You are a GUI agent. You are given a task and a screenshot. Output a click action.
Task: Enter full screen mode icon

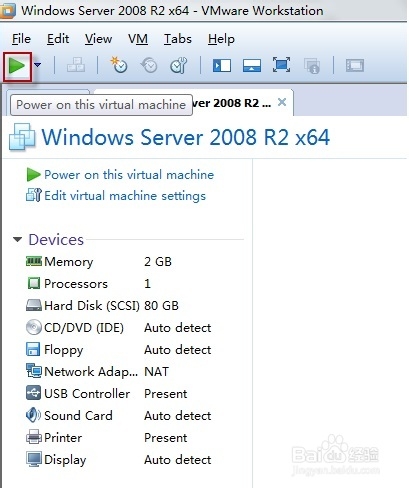(x=281, y=65)
